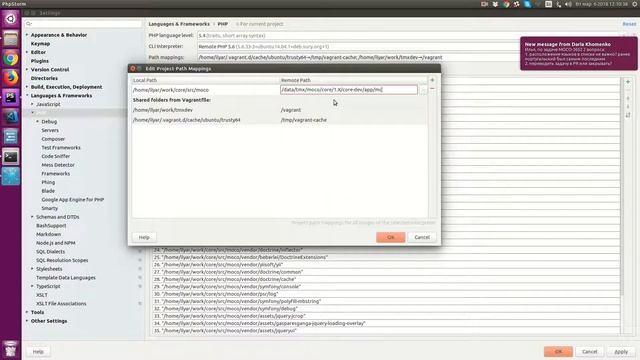The image size is (640, 360).
Task: Select Code Sniffer settings item
Action: (56, 156)
